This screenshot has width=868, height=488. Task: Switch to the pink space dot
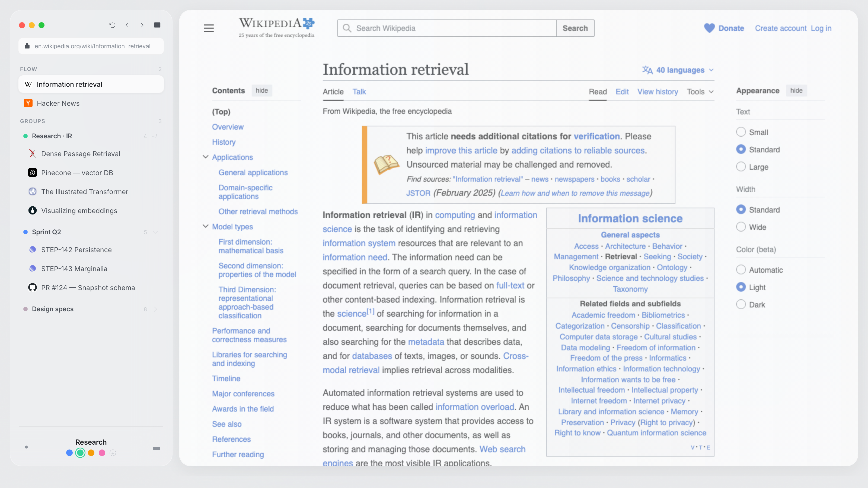(x=102, y=453)
